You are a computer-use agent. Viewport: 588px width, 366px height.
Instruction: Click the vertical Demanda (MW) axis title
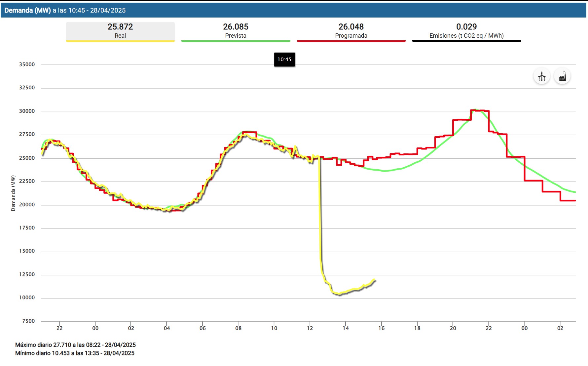[x=13, y=193]
